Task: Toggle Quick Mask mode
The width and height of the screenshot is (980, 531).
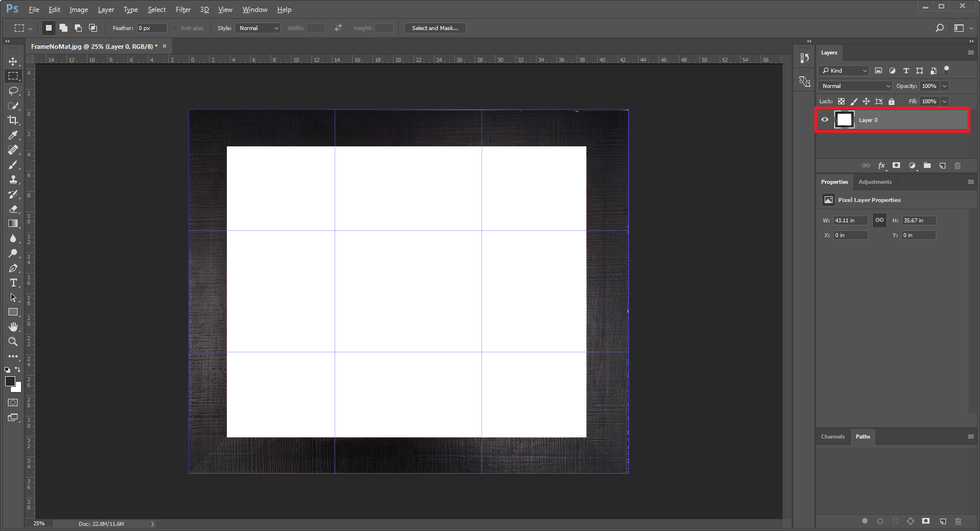Action: [x=13, y=403]
